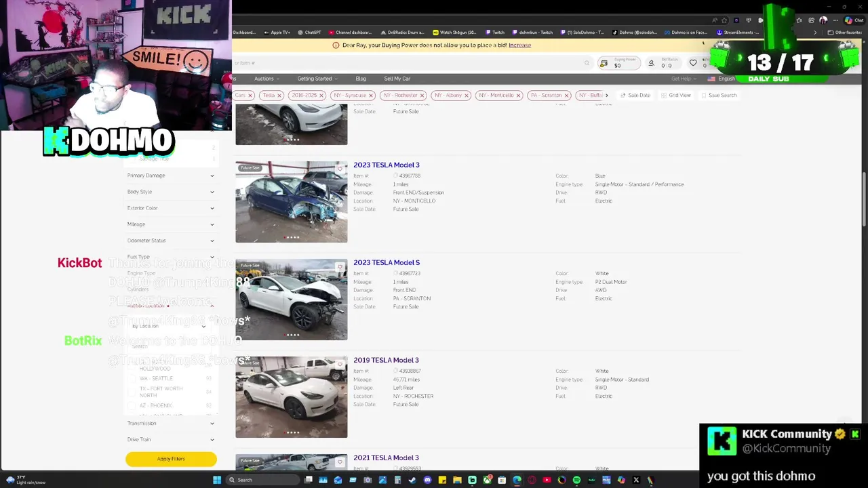The height and width of the screenshot is (488, 868).
Task: Remove the PA - Scranton filter chip
Action: [567, 96]
